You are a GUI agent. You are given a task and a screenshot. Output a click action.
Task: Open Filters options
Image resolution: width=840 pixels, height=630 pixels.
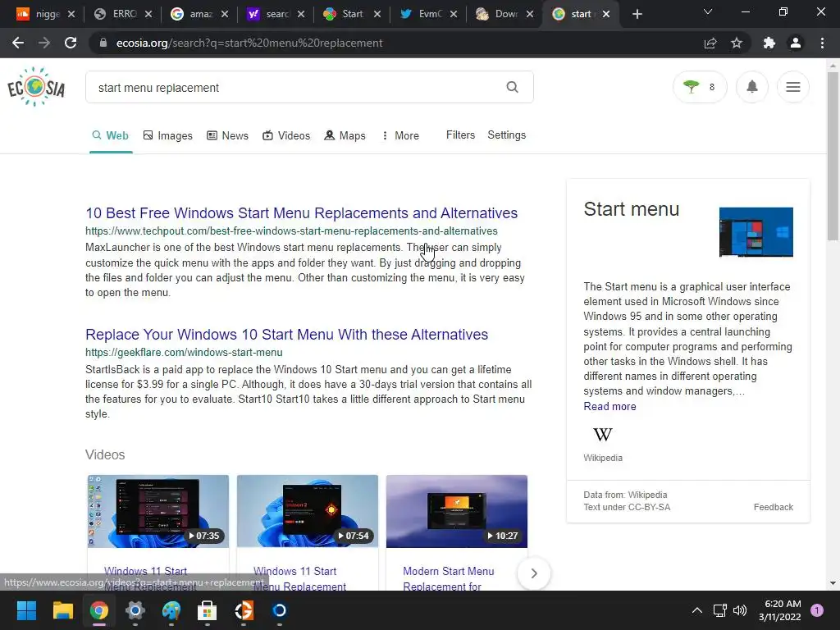coord(460,135)
